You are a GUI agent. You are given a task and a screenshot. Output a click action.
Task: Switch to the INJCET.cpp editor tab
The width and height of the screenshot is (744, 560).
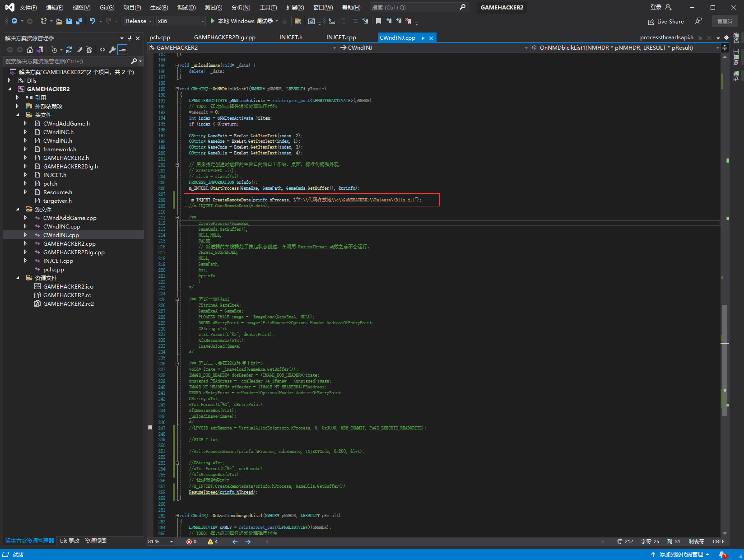[x=341, y=37]
